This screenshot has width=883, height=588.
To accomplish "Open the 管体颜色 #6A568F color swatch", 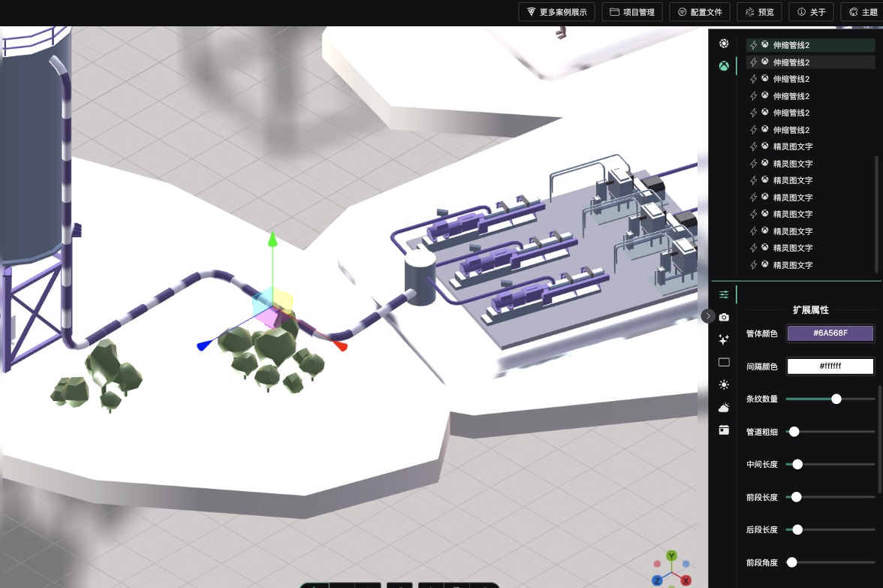I will click(x=830, y=333).
